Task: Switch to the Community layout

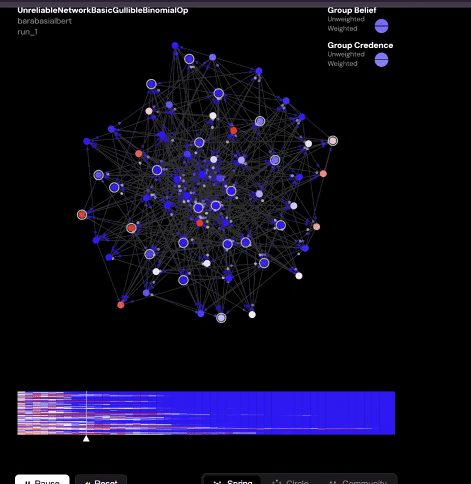Action: click(x=358, y=480)
